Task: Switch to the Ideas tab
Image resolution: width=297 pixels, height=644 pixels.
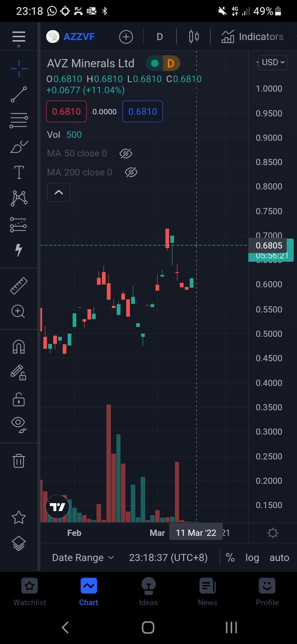Action: coord(148,592)
